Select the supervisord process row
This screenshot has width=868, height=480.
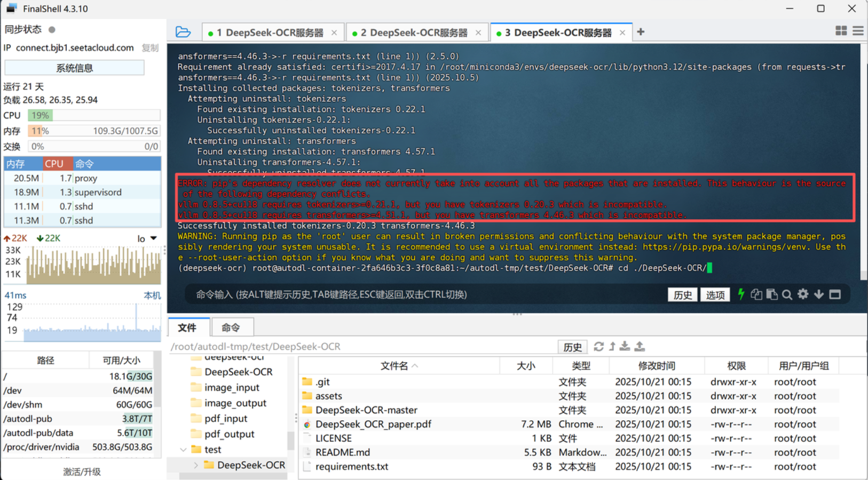(x=82, y=192)
